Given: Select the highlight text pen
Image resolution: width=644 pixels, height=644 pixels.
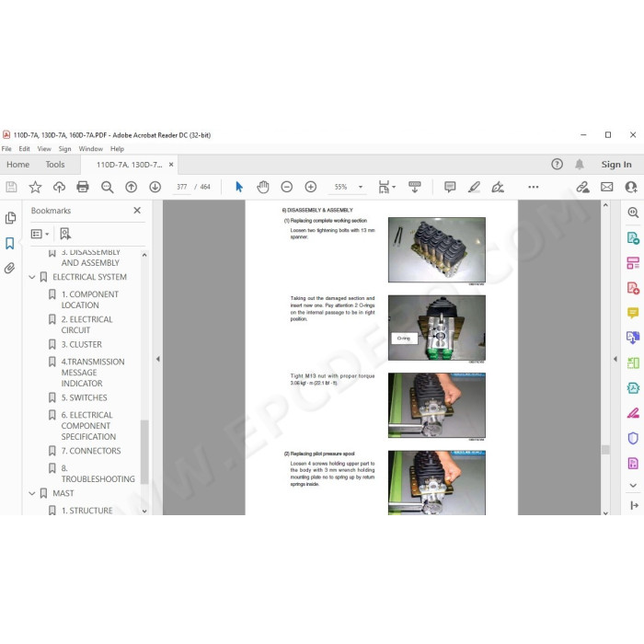Looking at the screenshot, I should [x=474, y=187].
